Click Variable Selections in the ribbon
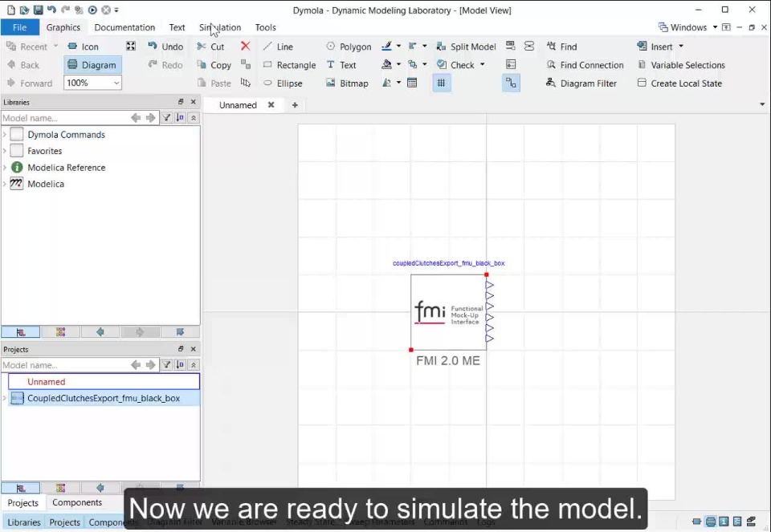Image resolution: width=771 pixels, height=532 pixels. 681,65
